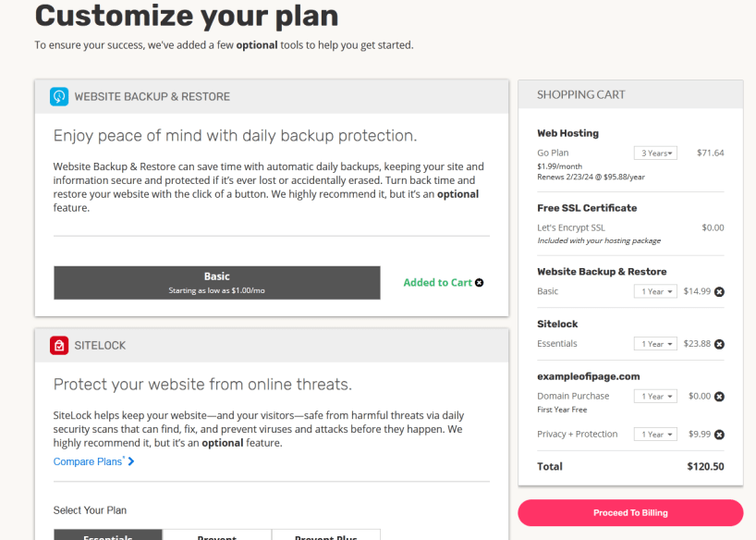Select the Prevent SiteLock plan tab
756x540 pixels.
click(x=217, y=535)
